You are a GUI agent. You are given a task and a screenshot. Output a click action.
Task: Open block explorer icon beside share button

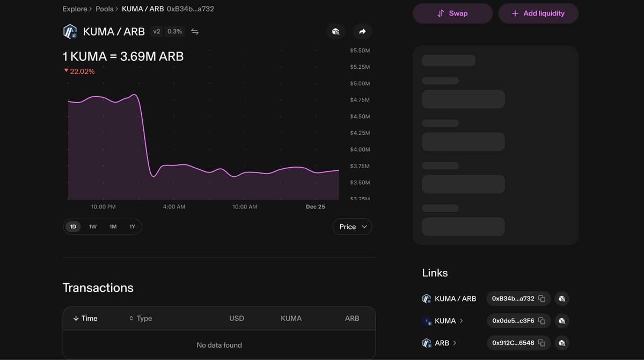click(335, 32)
